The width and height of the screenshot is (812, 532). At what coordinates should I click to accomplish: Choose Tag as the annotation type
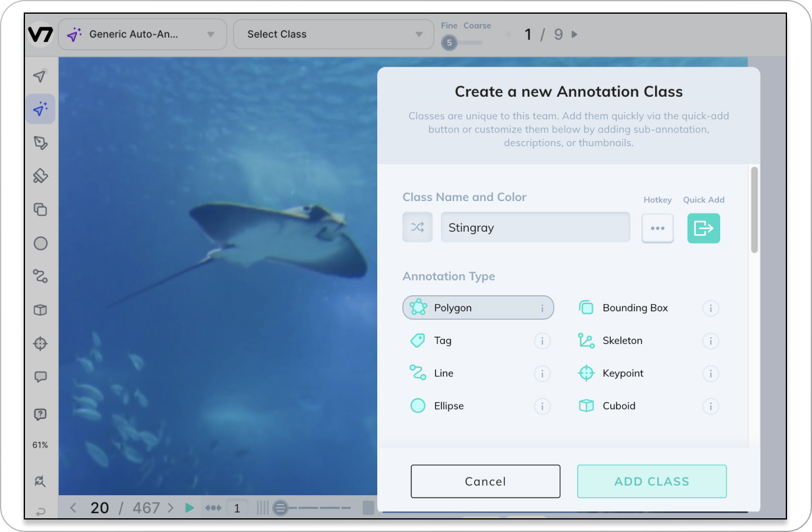[442, 340]
